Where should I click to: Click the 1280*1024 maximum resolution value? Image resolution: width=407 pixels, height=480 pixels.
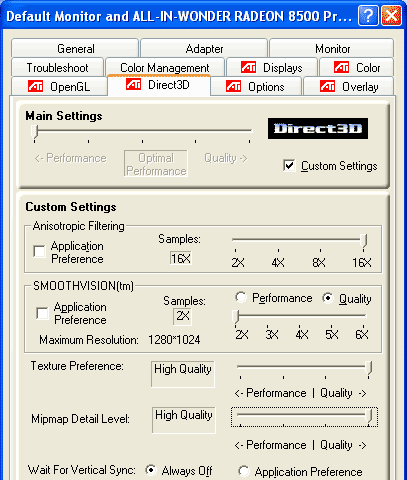coord(174,340)
